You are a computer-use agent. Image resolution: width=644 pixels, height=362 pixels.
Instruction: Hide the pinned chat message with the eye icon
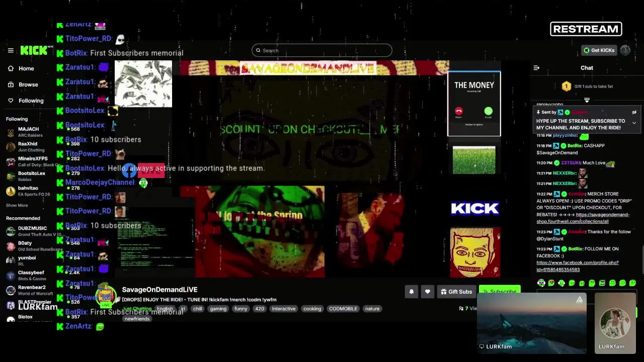pos(634,112)
